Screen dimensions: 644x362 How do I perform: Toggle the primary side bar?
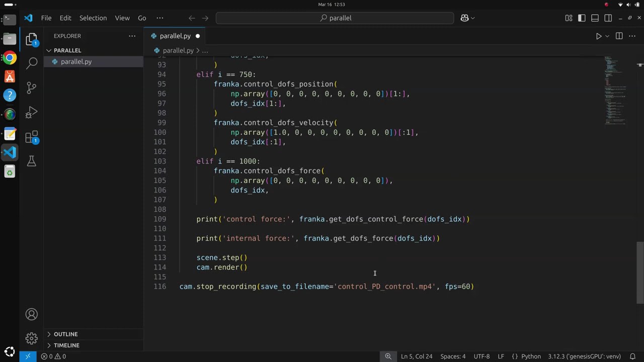point(582,18)
